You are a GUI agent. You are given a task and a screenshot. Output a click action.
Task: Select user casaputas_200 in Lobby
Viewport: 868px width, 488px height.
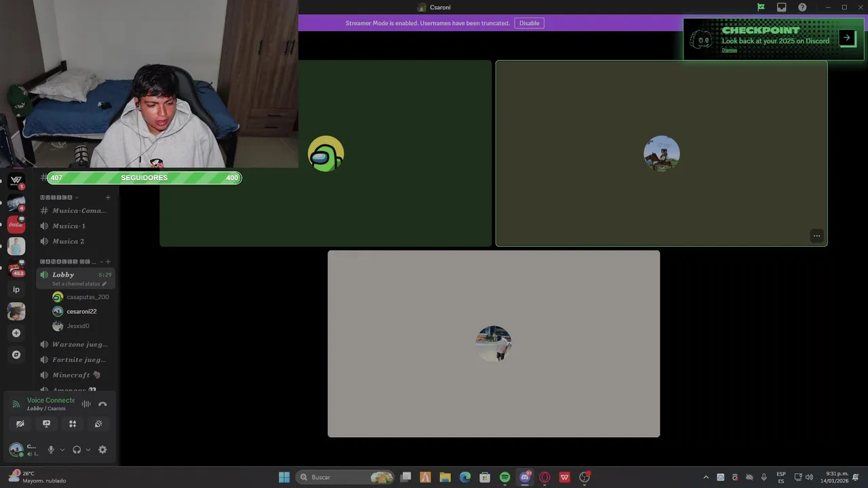81,297
